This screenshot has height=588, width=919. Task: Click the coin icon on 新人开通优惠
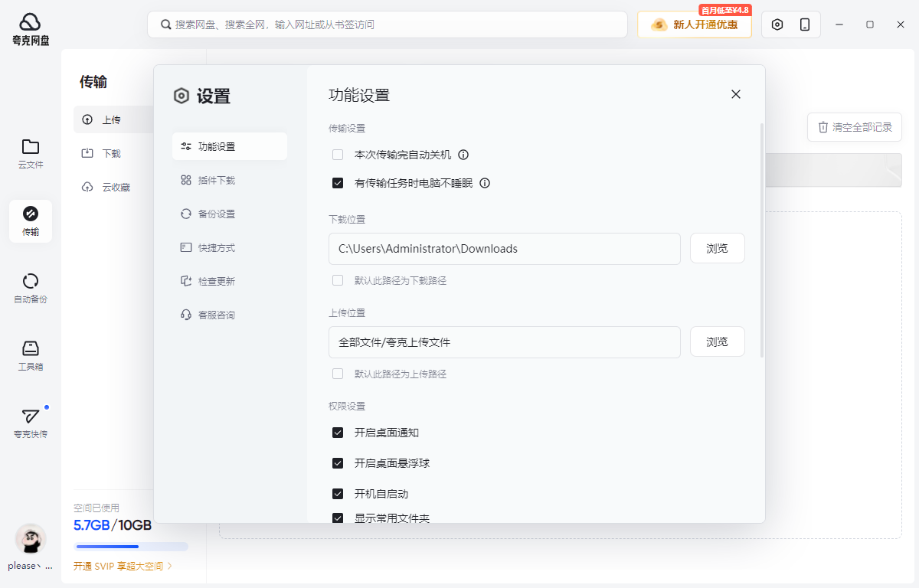click(x=659, y=24)
